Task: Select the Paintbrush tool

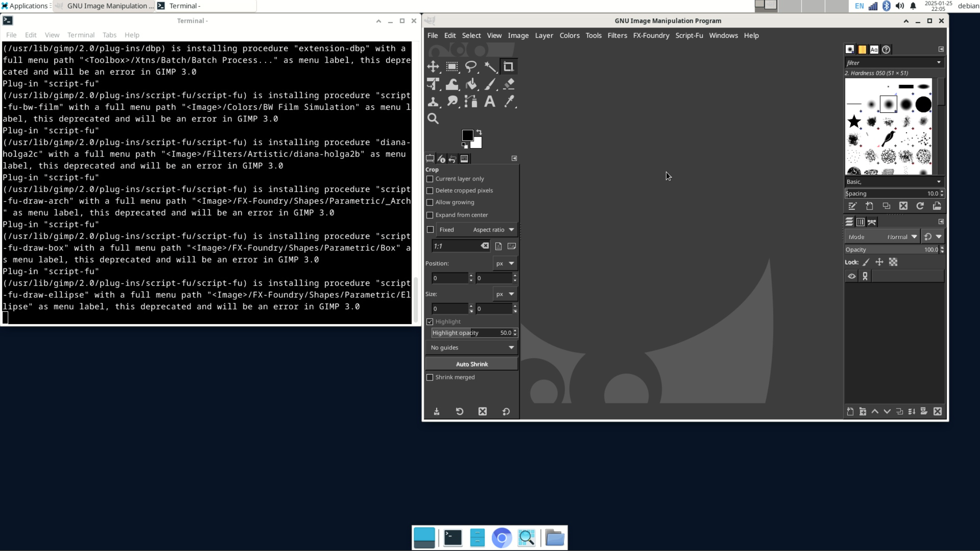Action: (490, 84)
